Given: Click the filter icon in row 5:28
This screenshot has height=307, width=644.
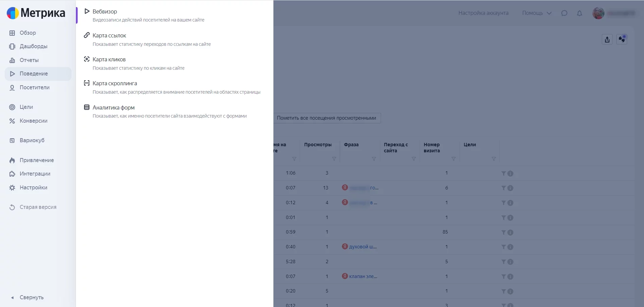Looking at the screenshot, I should pyautogui.click(x=504, y=262).
